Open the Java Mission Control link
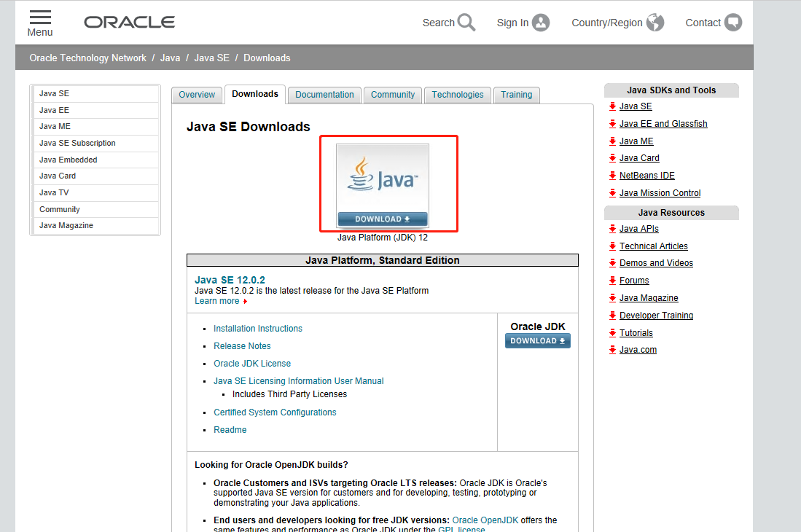Image resolution: width=801 pixels, height=532 pixels. [x=660, y=193]
